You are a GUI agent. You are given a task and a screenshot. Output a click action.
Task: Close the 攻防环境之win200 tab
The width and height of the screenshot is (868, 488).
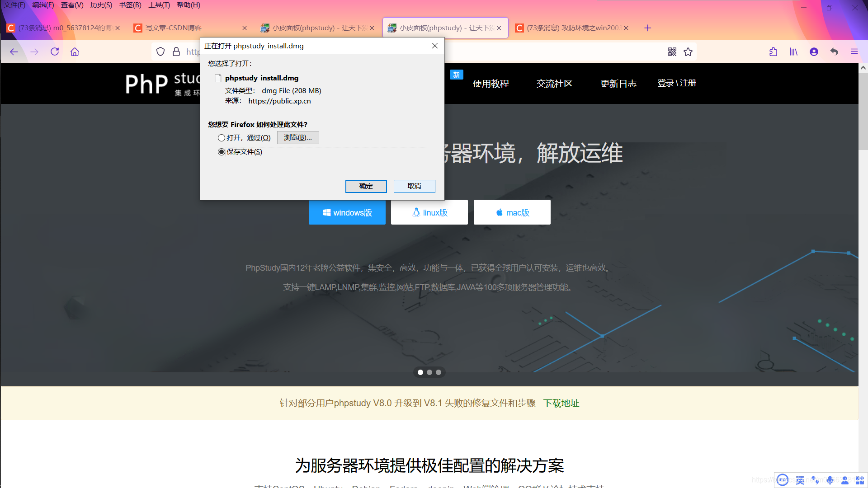point(626,28)
